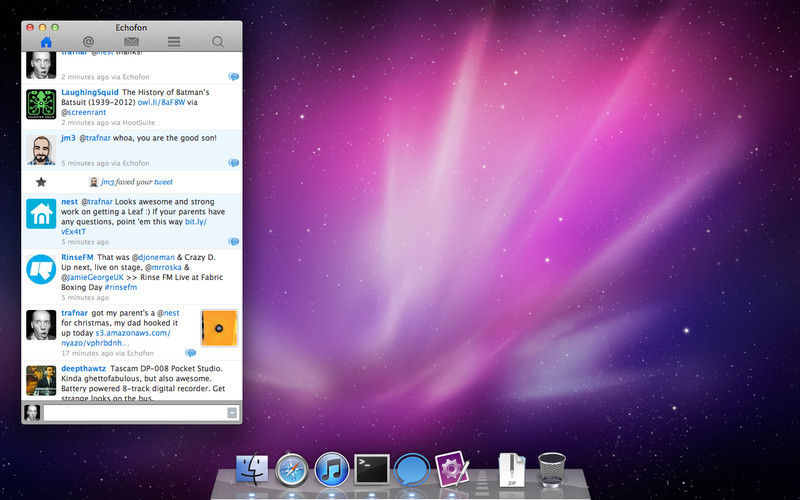Click the @djoneman mention
Viewport: 800px width, 500px height.
[x=153, y=258]
